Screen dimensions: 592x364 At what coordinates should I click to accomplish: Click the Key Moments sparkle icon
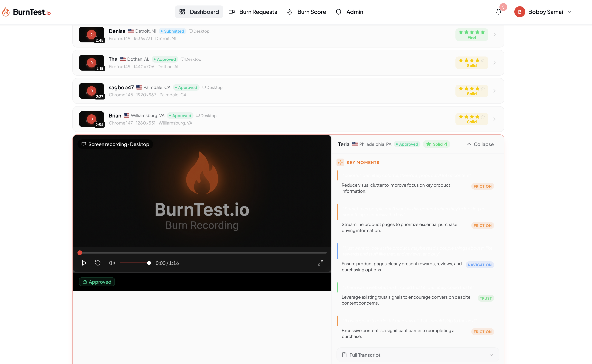click(x=340, y=162)
